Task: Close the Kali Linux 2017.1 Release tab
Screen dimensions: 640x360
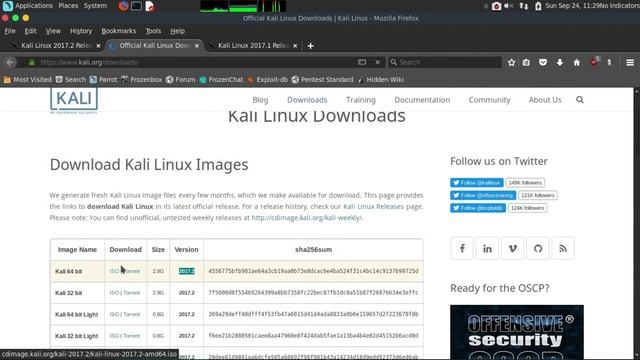Action: 295,46
